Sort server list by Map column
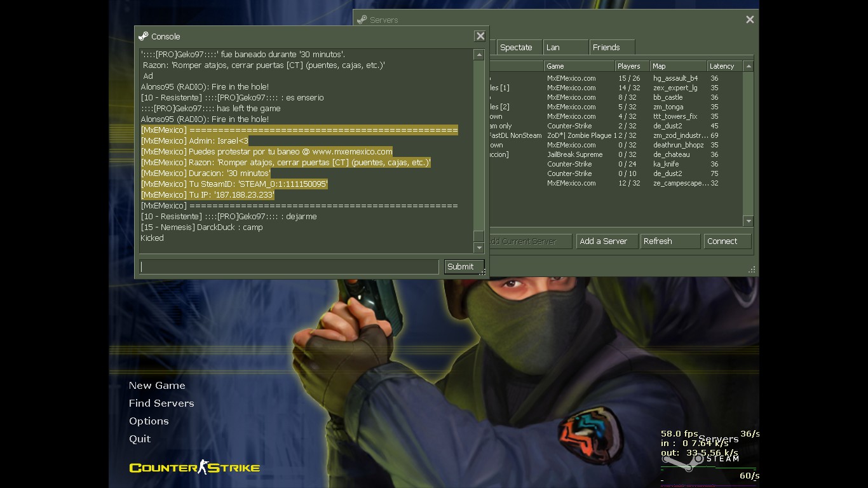The image size is (868, 488). point(679,66)
